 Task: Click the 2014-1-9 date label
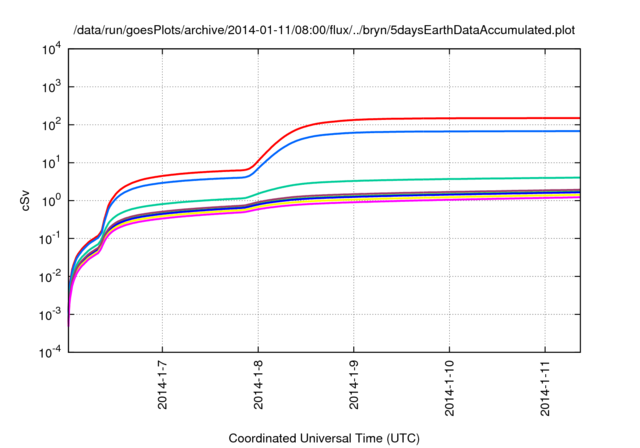point(354,385)
